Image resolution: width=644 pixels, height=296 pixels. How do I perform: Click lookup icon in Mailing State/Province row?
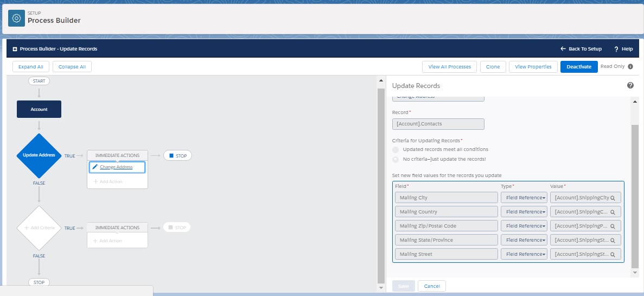[x=613, y=241]
